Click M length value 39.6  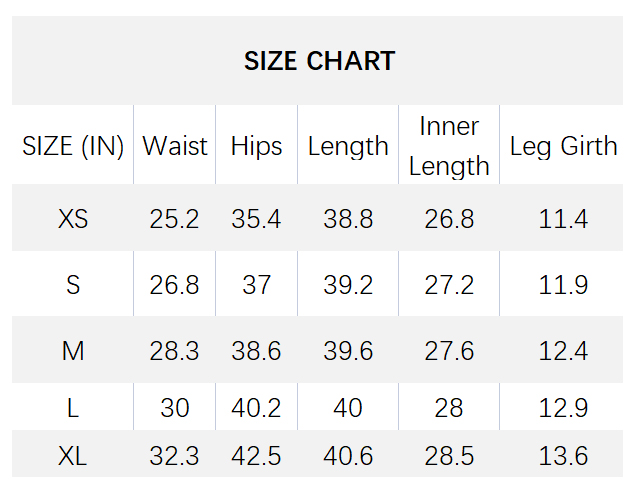348,350
